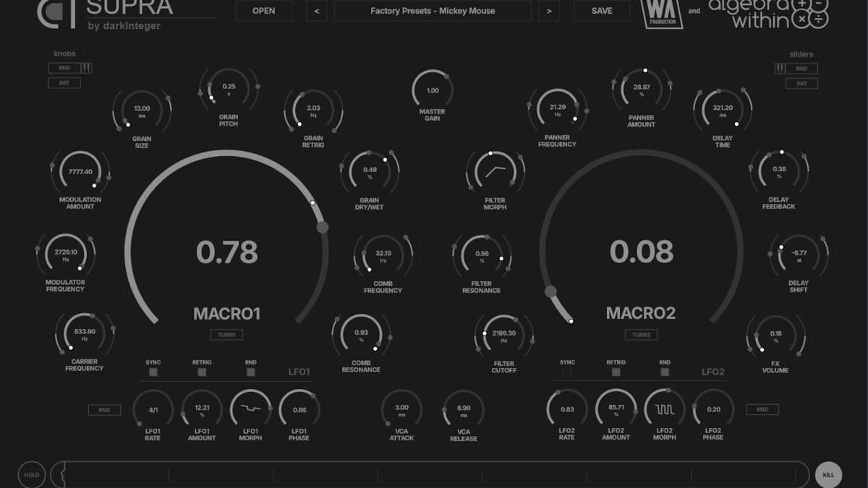Click the Carrier Frequency knob
Viewport: 868px width, 488px height.
pyautogui.click(x=85, y=335)
